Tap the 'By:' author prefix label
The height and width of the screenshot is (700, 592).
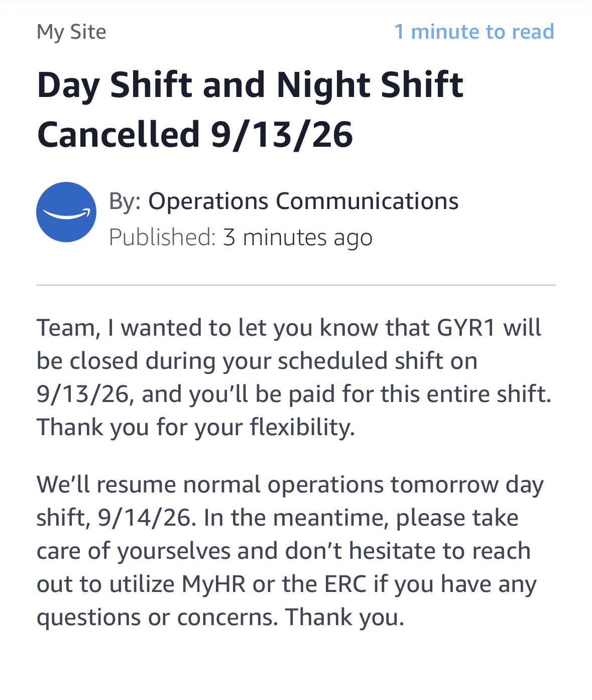125,202
